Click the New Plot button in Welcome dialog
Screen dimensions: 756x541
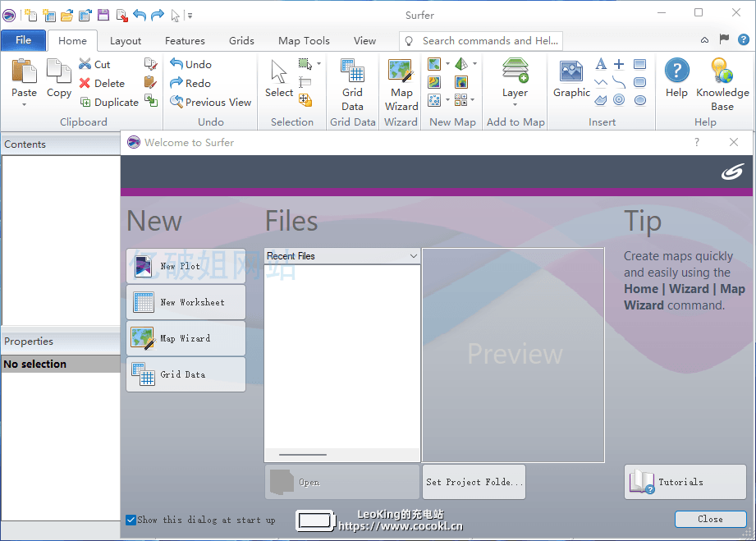(186, 266)
